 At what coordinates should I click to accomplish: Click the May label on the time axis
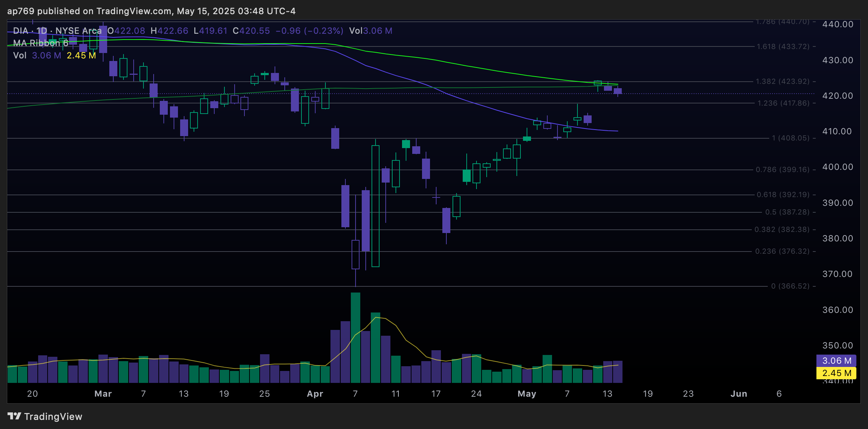tap(527, 394)
